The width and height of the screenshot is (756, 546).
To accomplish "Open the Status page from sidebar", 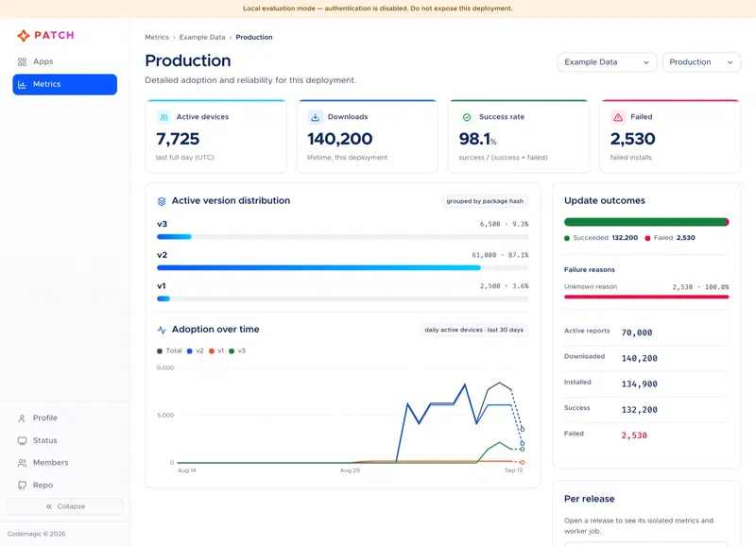I will click(x=64, y=440).
